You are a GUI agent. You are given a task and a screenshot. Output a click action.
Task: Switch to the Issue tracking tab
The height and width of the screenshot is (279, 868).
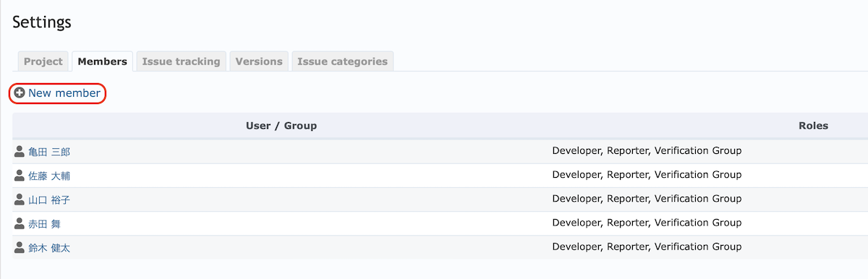[181, 61]
